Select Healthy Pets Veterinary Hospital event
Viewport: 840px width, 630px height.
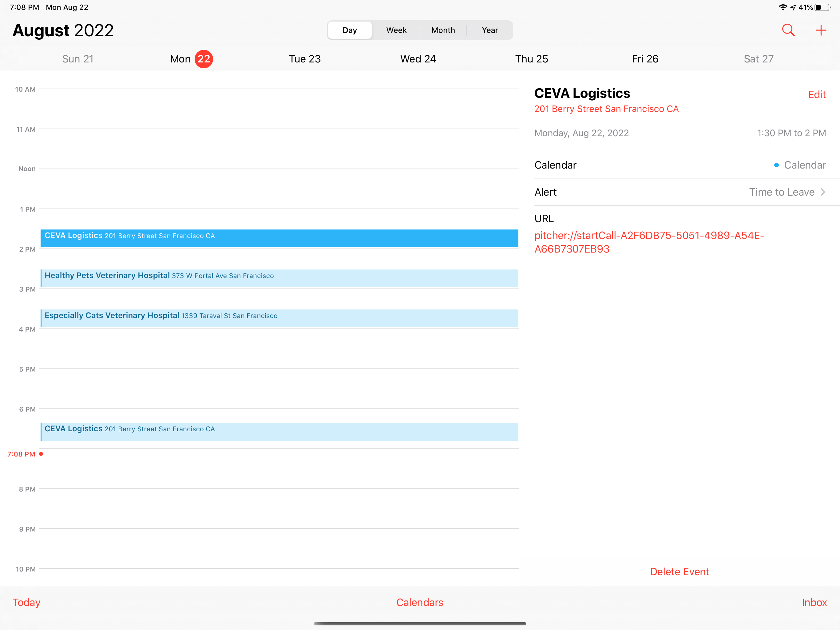(279, 278)
